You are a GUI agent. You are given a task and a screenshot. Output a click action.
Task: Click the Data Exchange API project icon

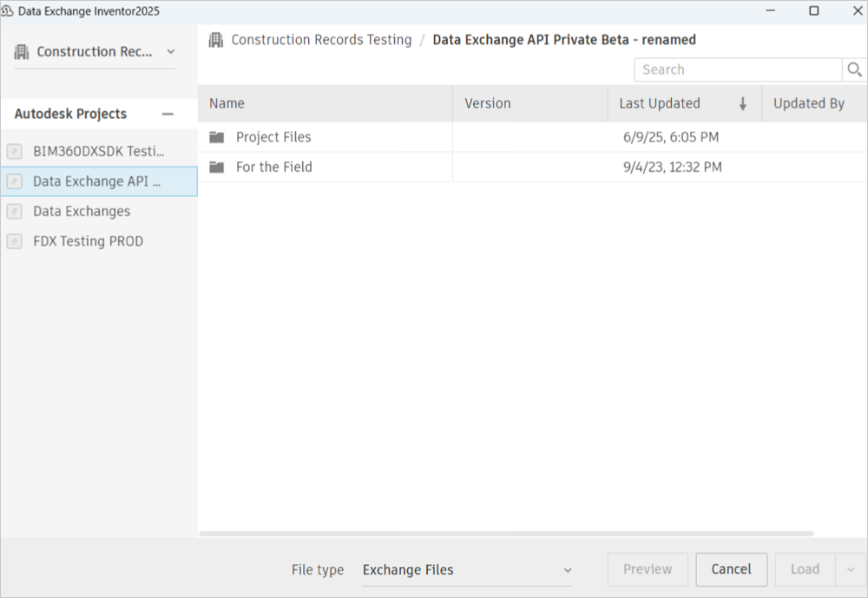[x=15, y=181]
